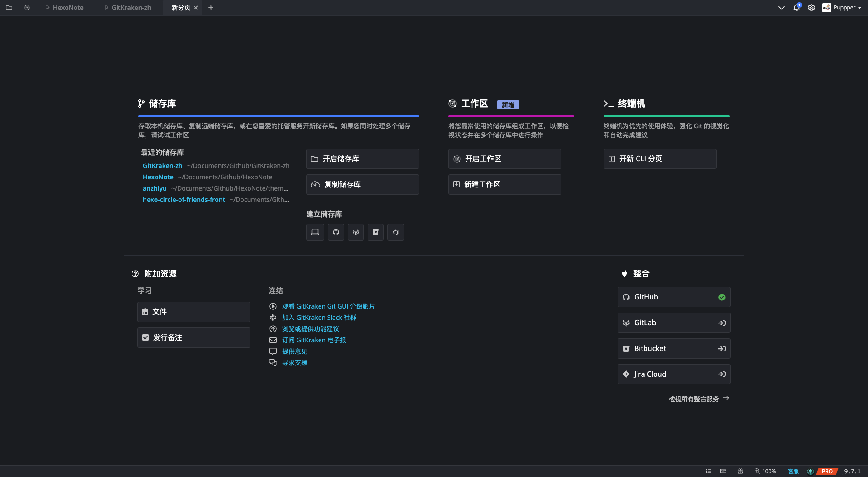Open the 客服 support link in status bar
This screenshot has width=868, height=477.
(793, 471)
